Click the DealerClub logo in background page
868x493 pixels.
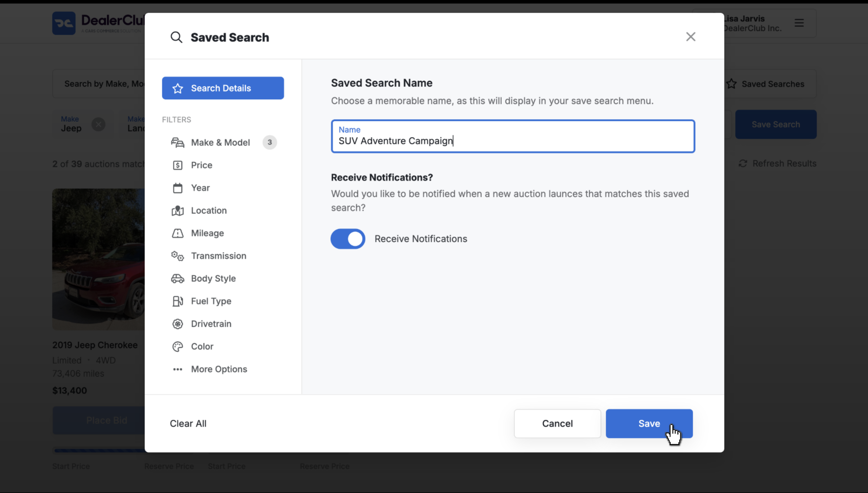[99, 23]
